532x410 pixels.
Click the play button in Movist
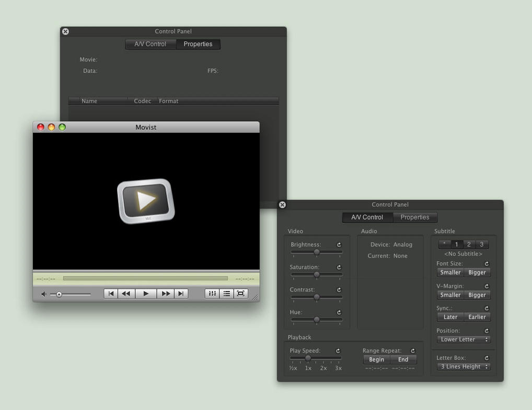click(x=146, y=294)
